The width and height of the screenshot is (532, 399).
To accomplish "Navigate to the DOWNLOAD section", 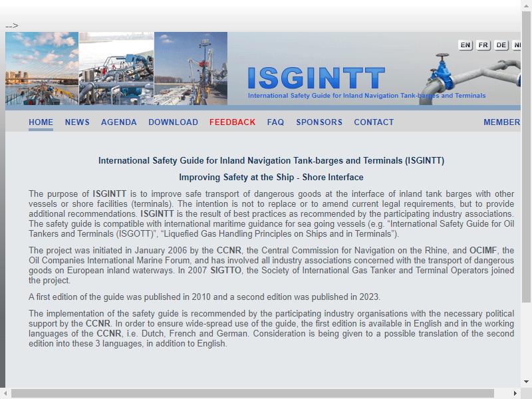I will [x=173, y=122].
